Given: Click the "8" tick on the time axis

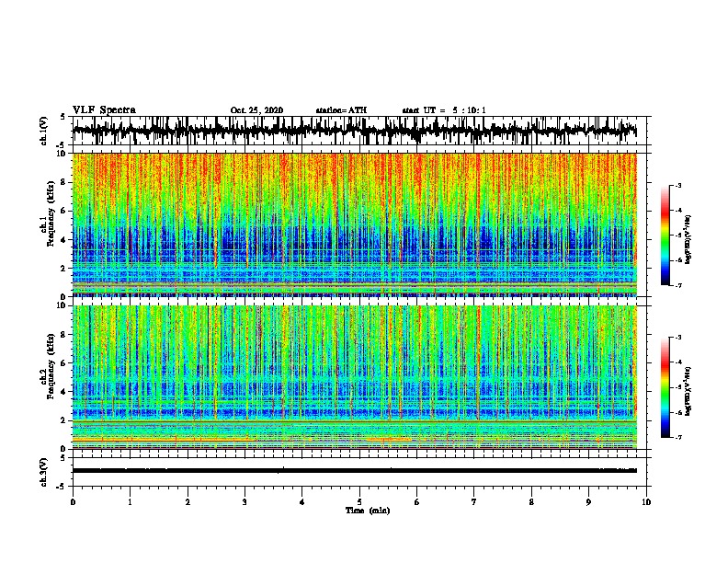Looking at the screenshot, I should tap(531, 502).
